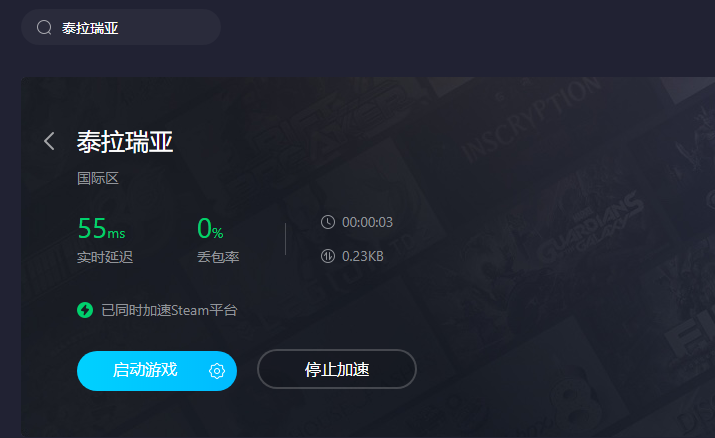Focus the search field containing 泰拉瑞亚
The image size is (715, 438).
point(121,27)
